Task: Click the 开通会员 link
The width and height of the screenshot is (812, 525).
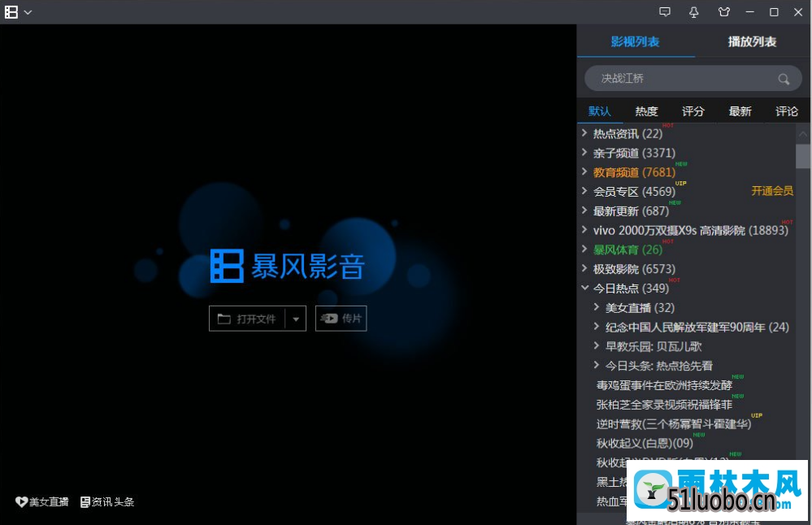Action: click(x=772, y=191)
